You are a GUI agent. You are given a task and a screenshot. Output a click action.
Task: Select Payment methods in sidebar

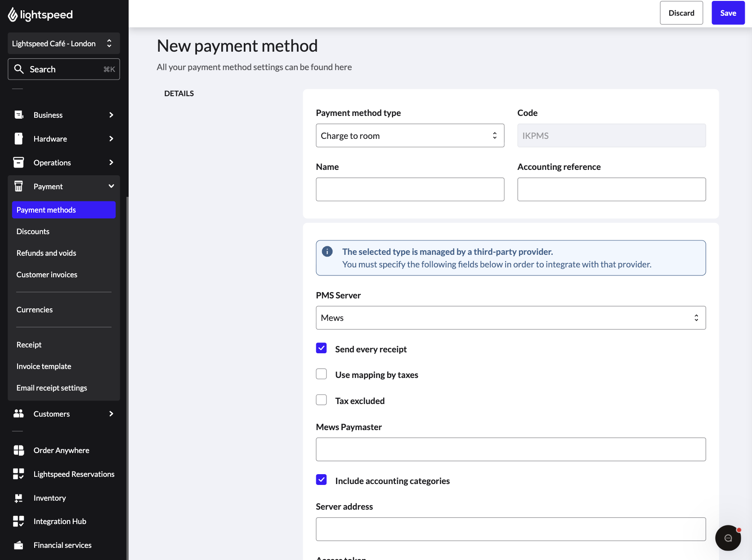coord(64,210)
